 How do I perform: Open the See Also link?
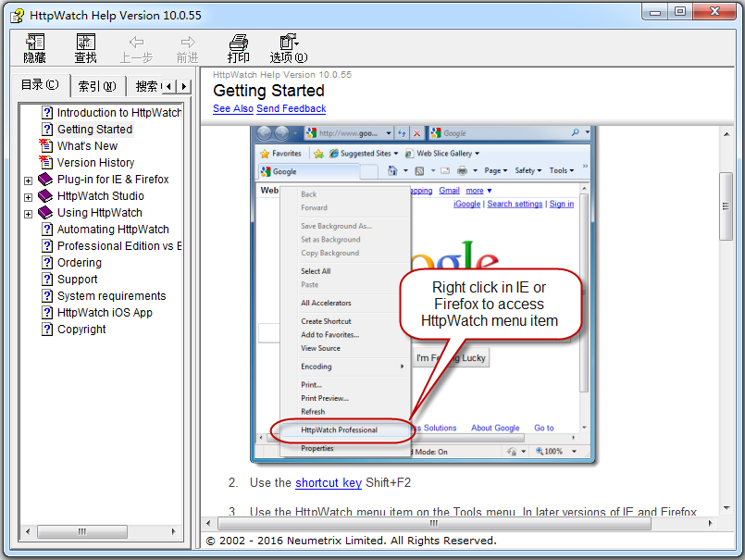233,108
